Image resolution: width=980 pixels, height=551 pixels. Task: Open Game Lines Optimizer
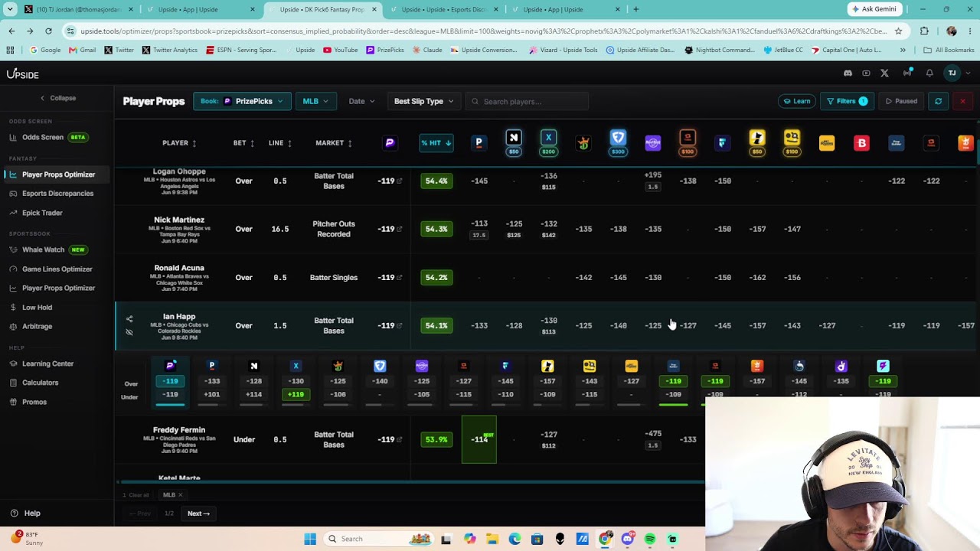pos(57,269)
